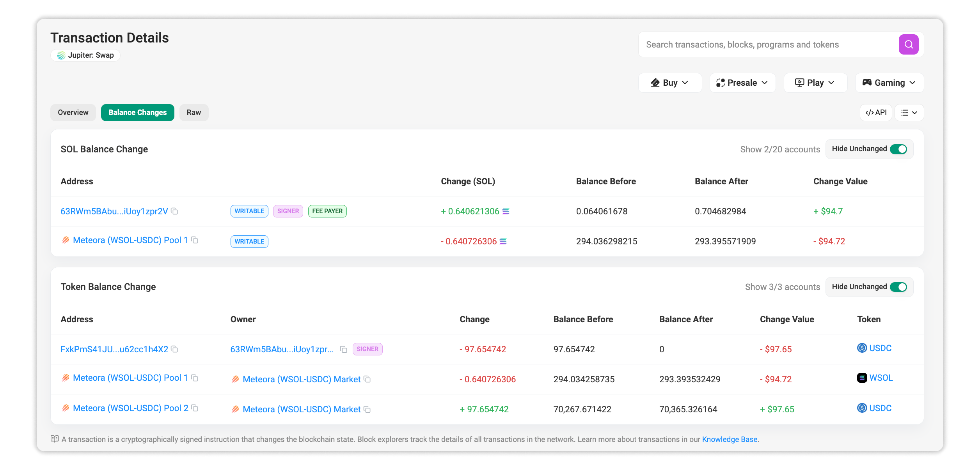Click the Jupiter logo icon in Swap badge
The image size is (980, 470).
tap(61, 55)
